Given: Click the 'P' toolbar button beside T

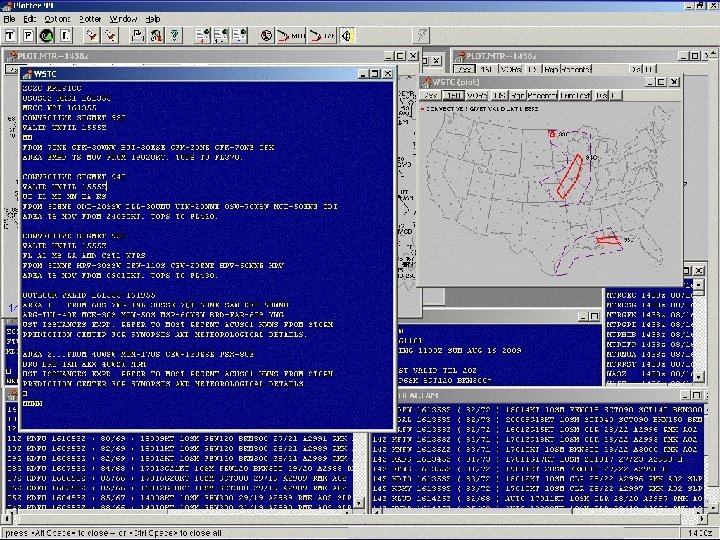Looking at the screenshot, I should click(x=28, y=35).
